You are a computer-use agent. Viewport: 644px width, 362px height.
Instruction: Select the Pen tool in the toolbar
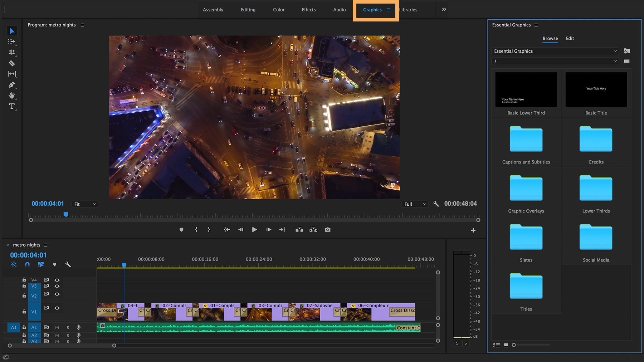click(x=12, y=85)
